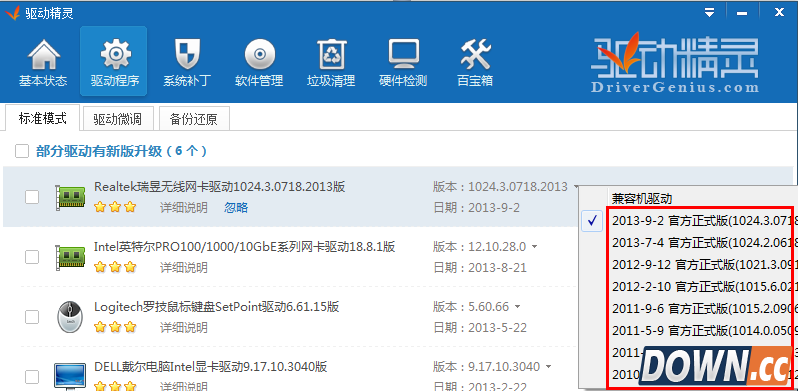798x391 pixels.
Task: Check the Logitech罗技 SetPoint driver checkbox
Action: (x=32, y=317)
